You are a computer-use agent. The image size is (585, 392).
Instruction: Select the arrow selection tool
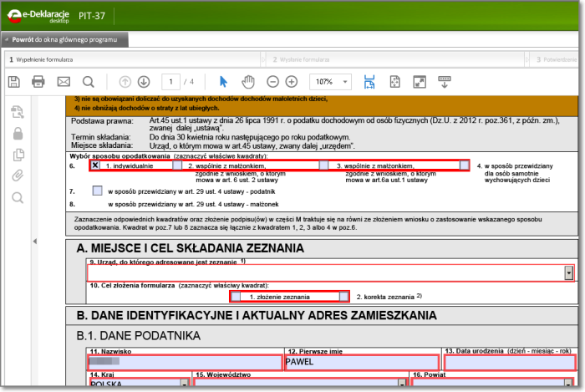(223, 81)
